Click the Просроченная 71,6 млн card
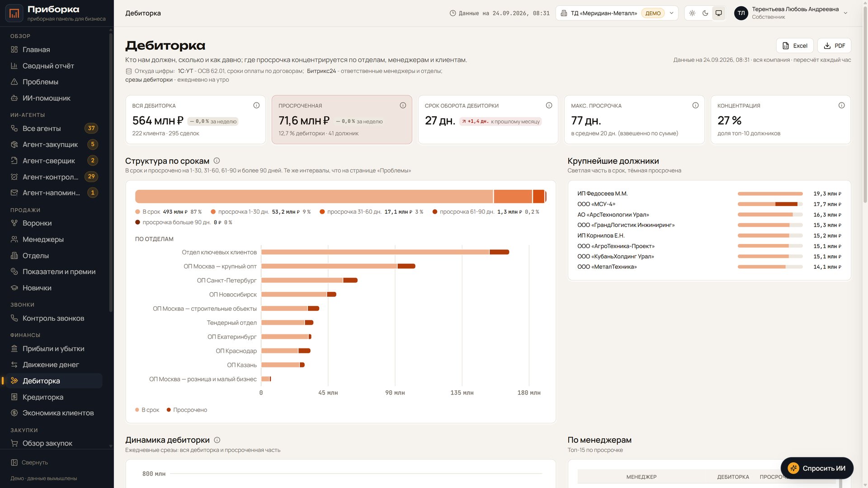Screen dimensions: 868x488 click(x=342, y=120)
